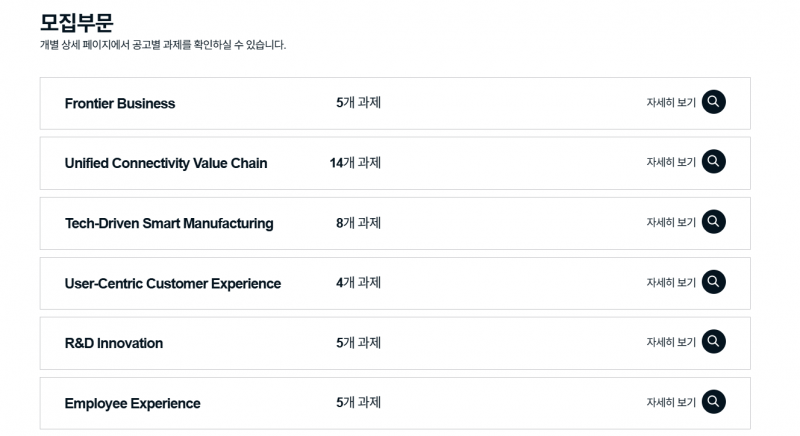Click 자세히 보기 for Unified Connectivity Value Chain
Screen dimensions: 800x436
(x=671, y=163)
